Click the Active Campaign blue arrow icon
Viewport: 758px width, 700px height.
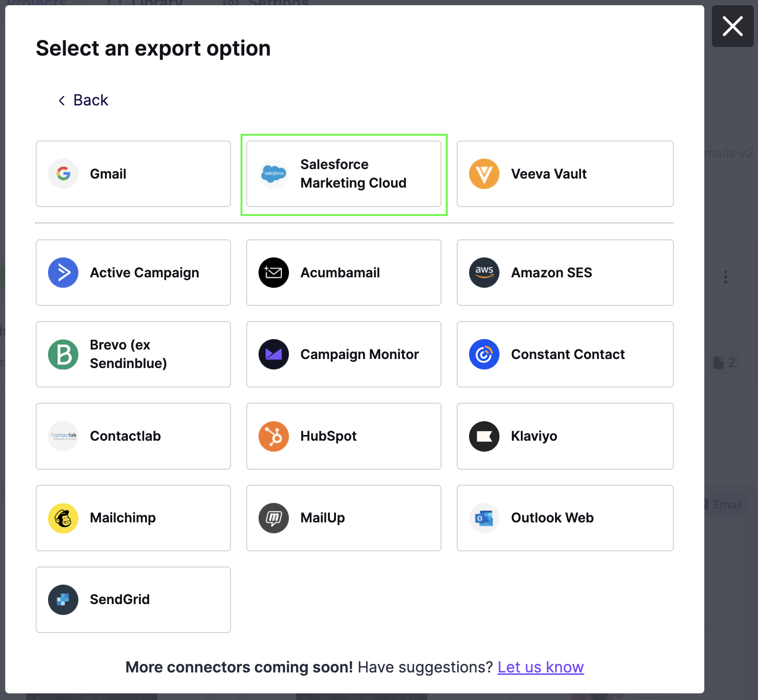63,273
